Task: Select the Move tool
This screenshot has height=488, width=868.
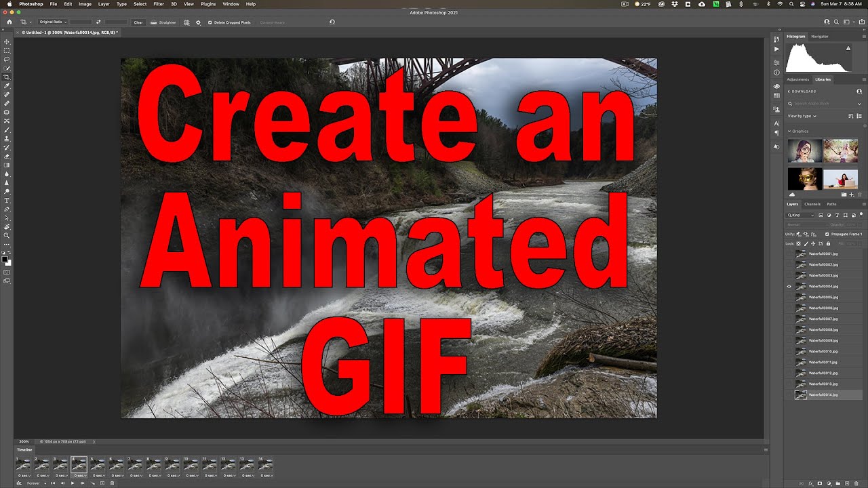Action: (7, 41)
